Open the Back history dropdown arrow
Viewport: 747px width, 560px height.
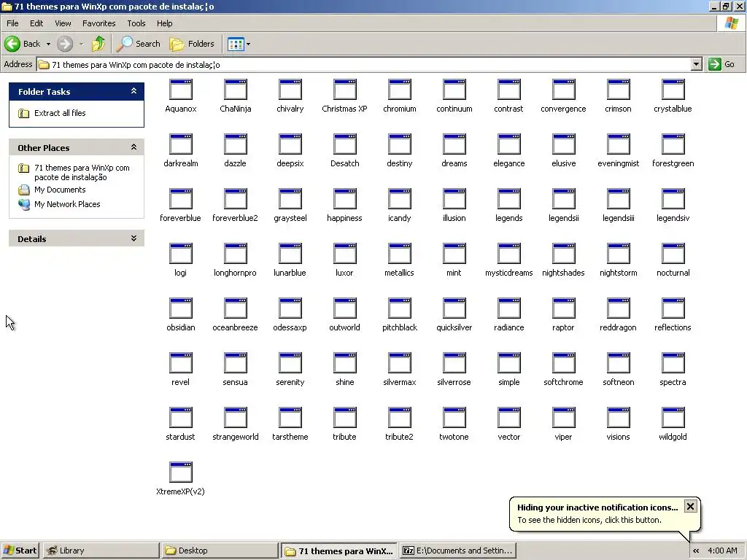[x=48, y=44]
